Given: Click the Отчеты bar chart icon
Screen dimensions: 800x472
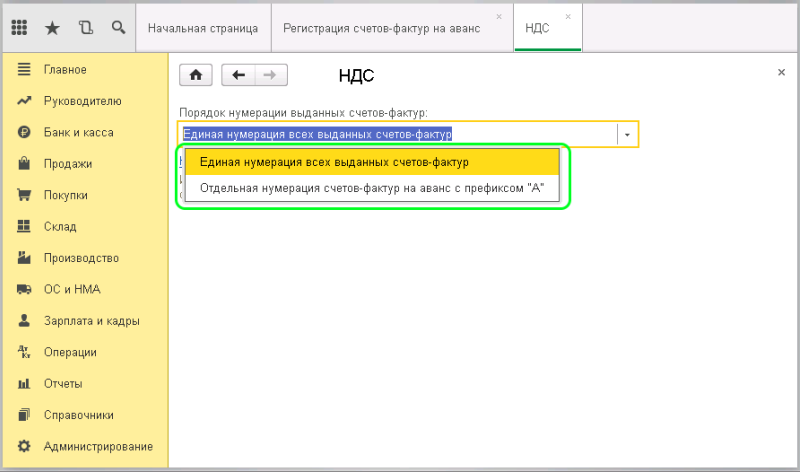Looking at the screenshot, I should tap(24, 384).
